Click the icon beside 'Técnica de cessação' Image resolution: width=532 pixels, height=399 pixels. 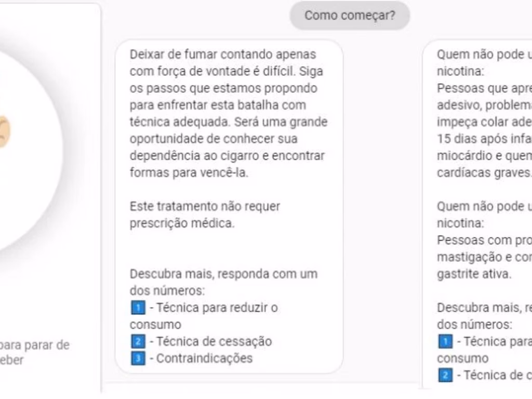[x=137, y=341]
